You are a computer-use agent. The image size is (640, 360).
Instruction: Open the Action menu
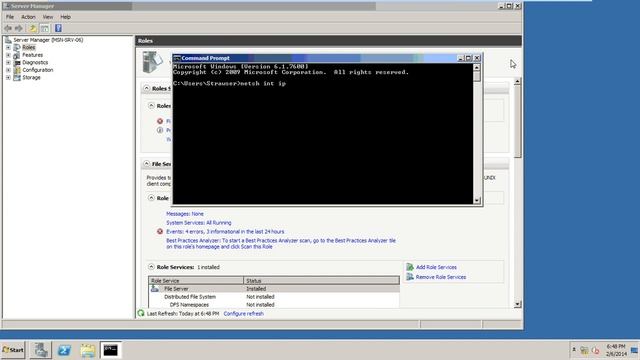[28, 17]
